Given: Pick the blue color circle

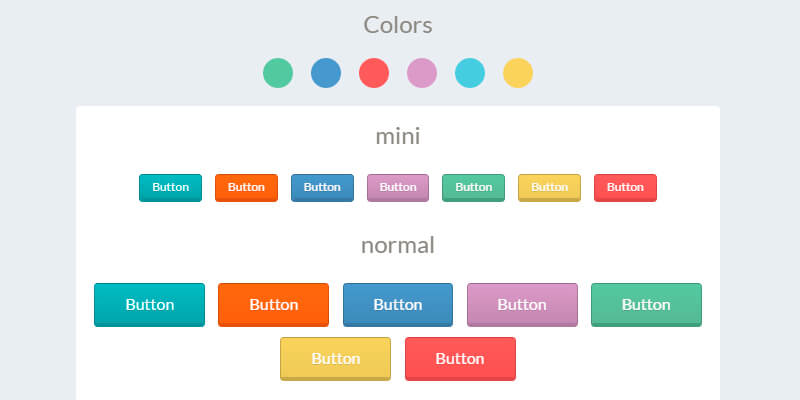Looking at the screenshot, I should [326, 73].
